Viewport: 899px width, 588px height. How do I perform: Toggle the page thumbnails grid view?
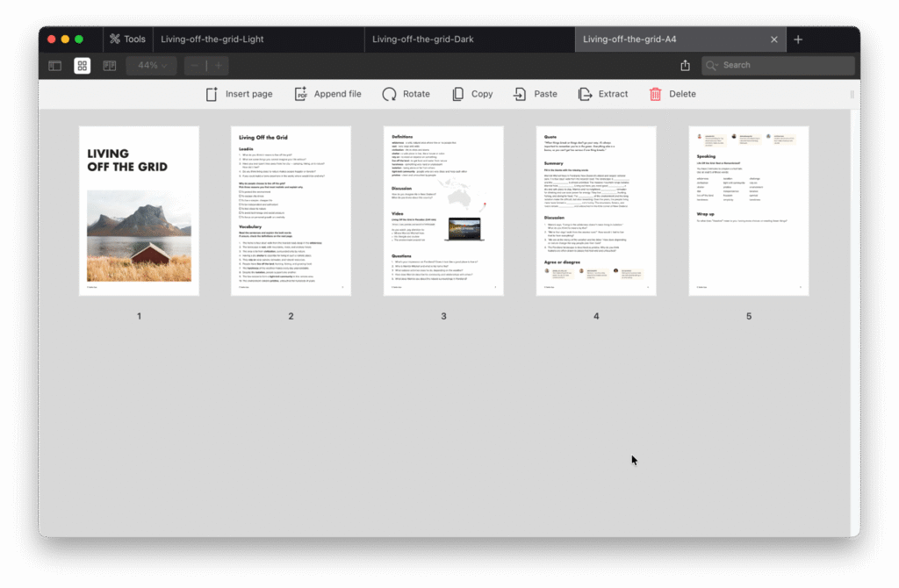coord(82,66)
